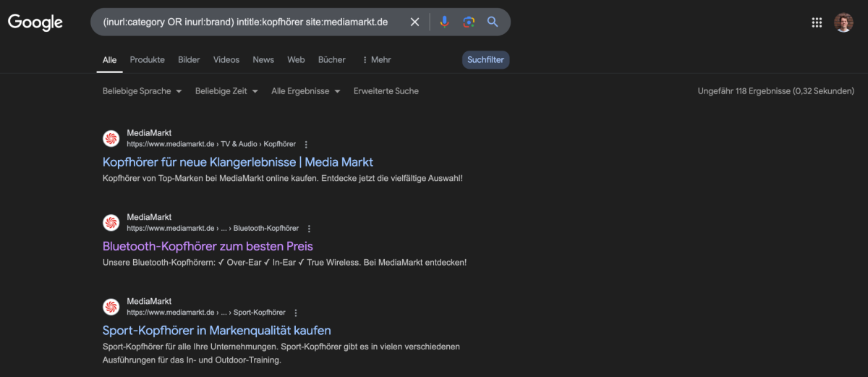This screenshot has height=377, width=868.
Task: Open 'Sport-Kopfhörer in Markenqualität kaufen' result
Action: tap(217, 331)
